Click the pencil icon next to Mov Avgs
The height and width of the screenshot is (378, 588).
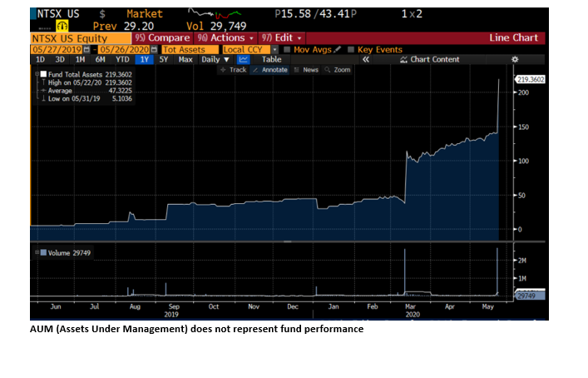(337, 49)
